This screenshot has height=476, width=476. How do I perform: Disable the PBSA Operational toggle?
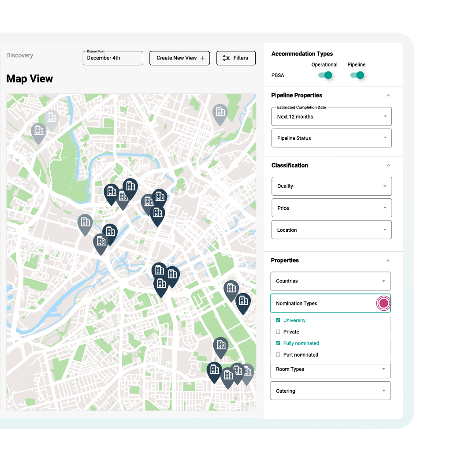click(x=325, y=75)
